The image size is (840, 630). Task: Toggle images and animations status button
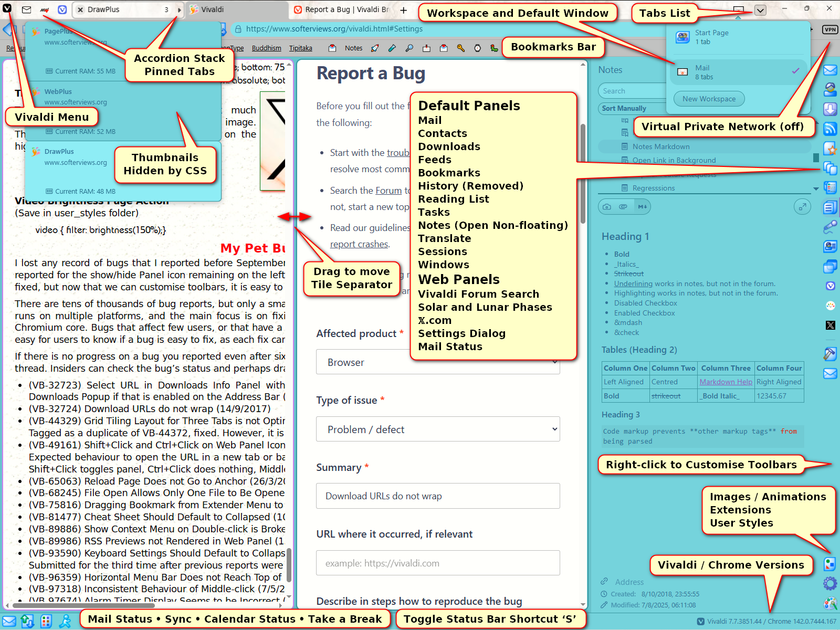830,564
